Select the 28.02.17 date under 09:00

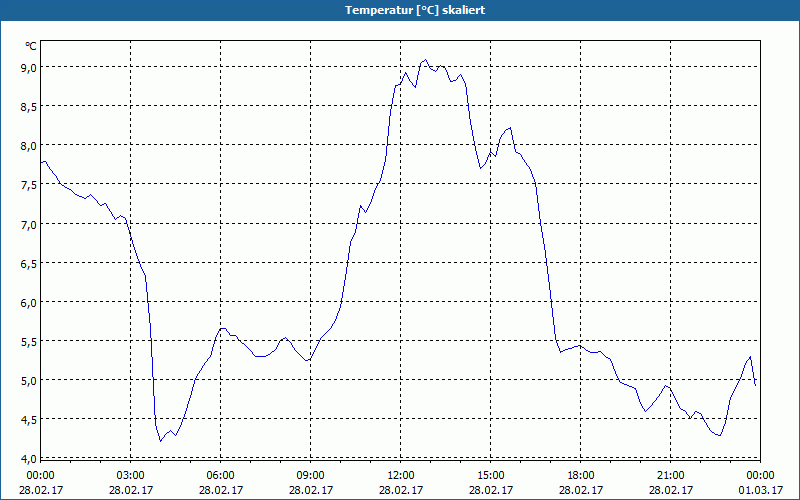[311, 490]
